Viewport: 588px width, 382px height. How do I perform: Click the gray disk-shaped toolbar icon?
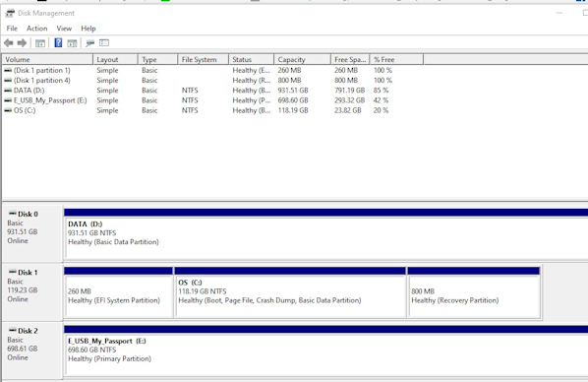pyautogui.click(x=90, y=43)
